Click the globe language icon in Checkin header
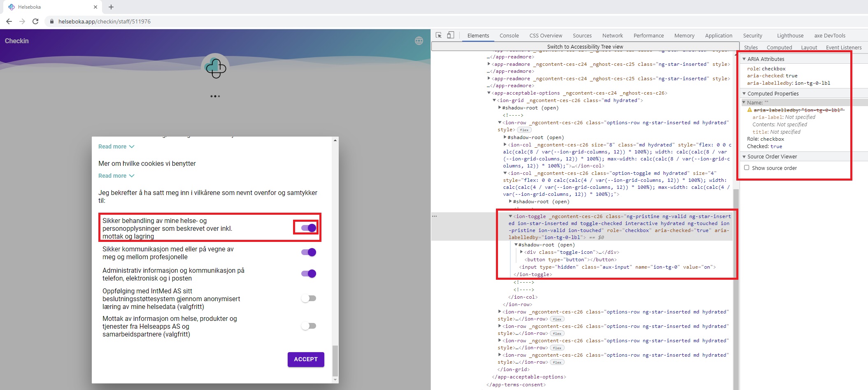The image size is (868, 390). (419, 41)
